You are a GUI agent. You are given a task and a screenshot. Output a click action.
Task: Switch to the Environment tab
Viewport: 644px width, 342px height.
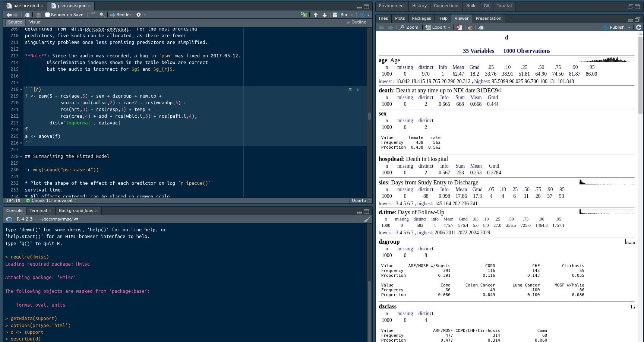(392, 6)
